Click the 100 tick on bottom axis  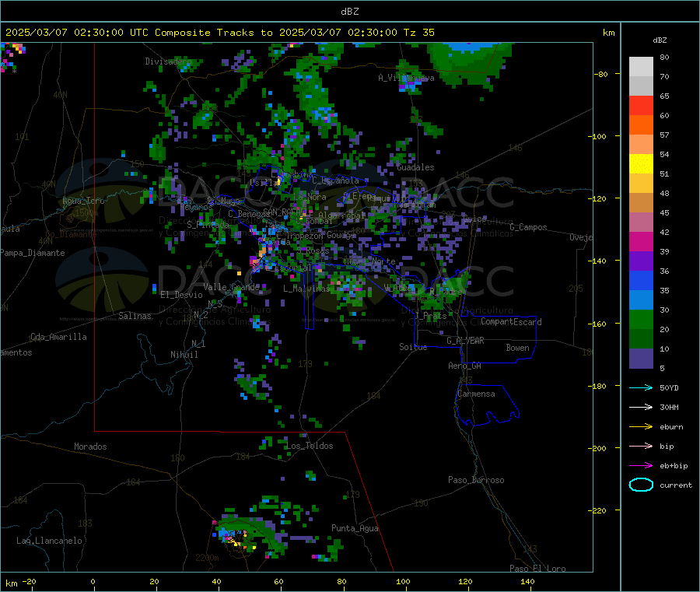403,581
